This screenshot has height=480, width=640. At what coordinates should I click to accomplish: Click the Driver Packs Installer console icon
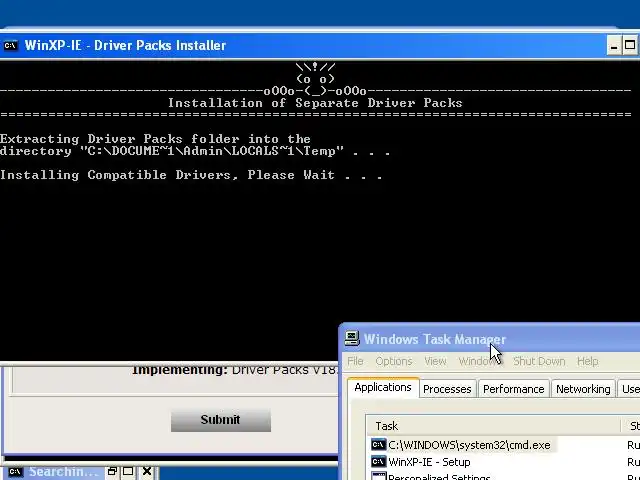[x=10, y=45]
